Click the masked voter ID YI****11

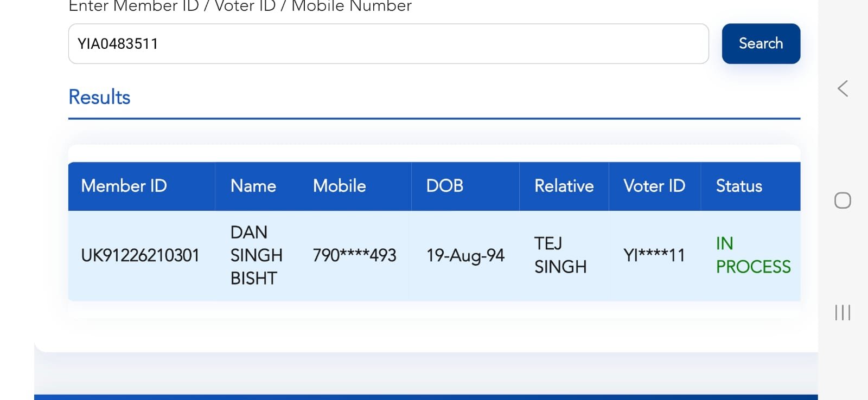tap(654, 255)
